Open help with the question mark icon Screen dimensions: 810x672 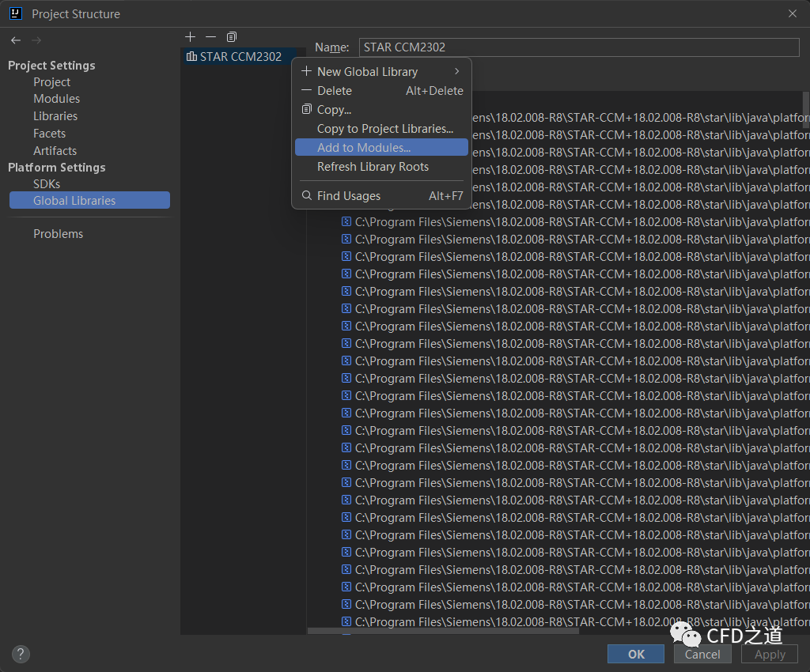coord(21,654)
